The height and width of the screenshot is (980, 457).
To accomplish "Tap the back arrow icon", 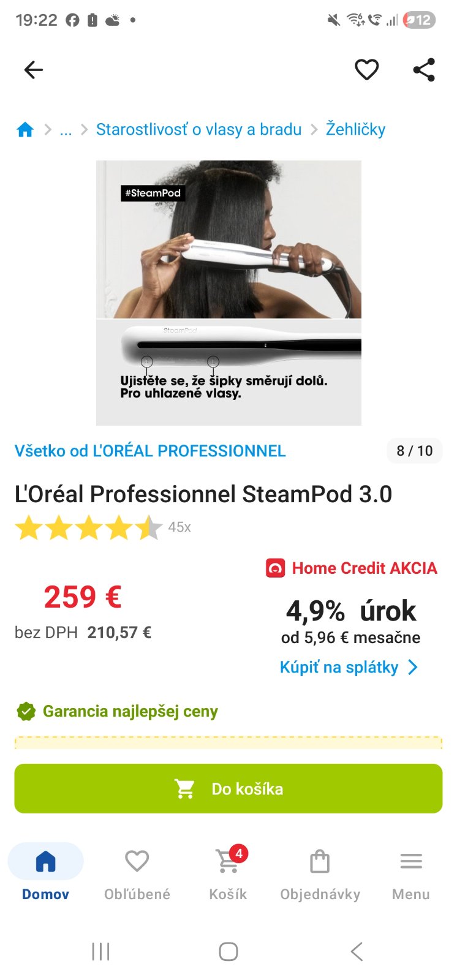I will (x=34, y=70).
